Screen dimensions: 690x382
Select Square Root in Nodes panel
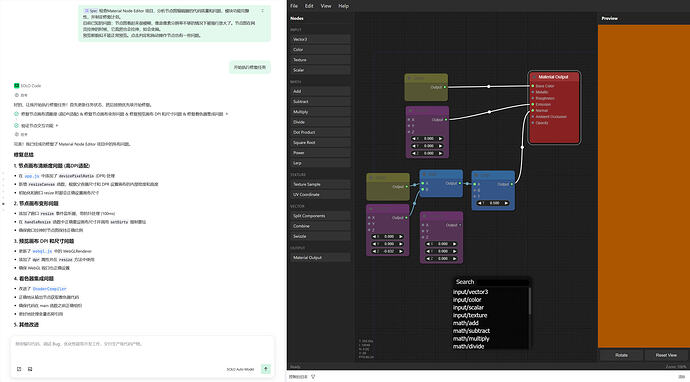coord(320,143)
